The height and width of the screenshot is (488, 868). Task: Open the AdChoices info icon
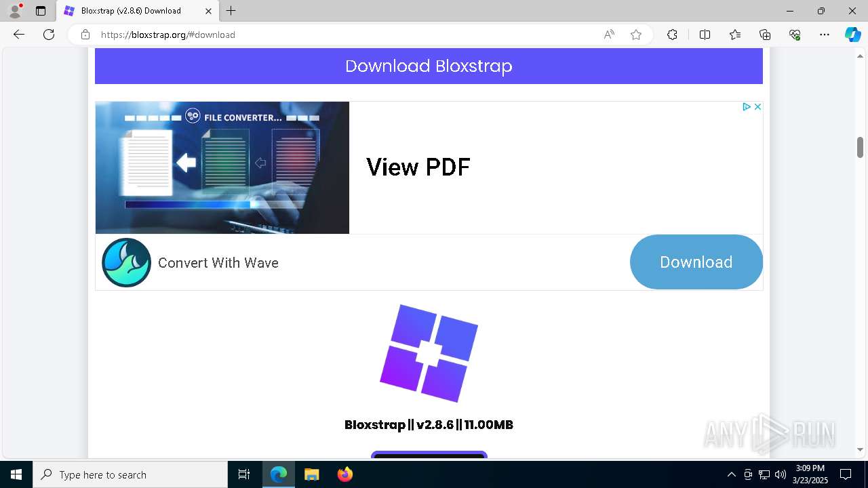[x=747, y=107]
